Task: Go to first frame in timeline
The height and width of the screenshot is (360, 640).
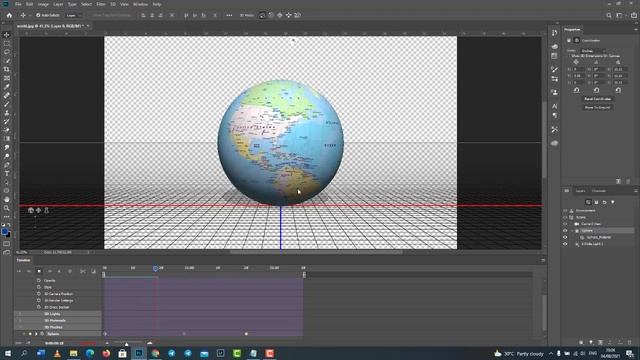Action: tap(18, 271)
